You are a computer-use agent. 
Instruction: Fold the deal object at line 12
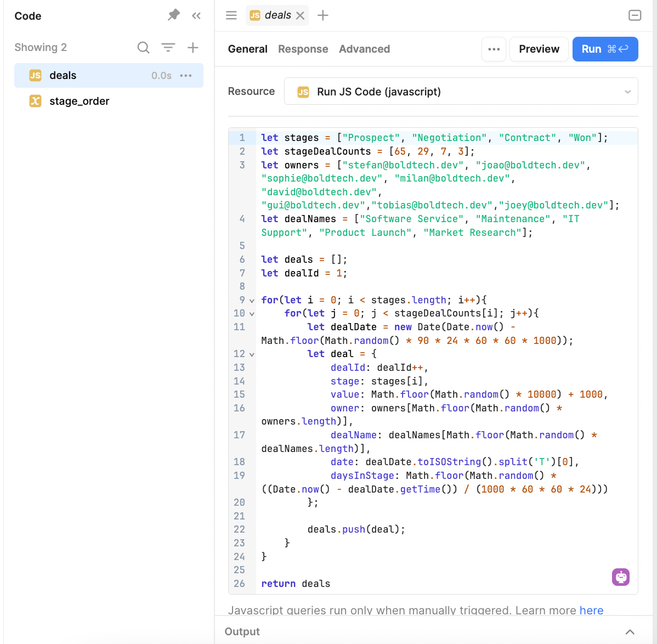[252, 354]
